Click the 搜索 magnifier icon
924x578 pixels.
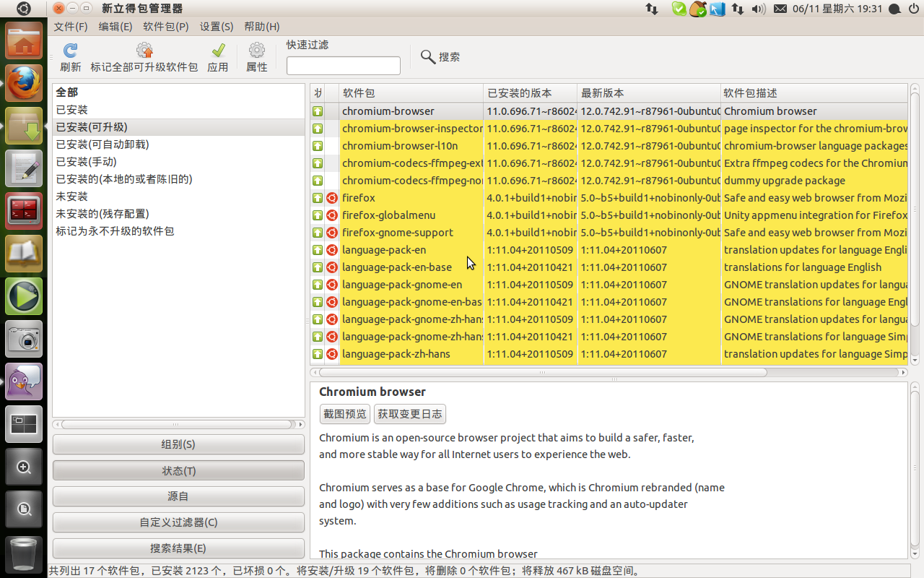coord(428,57)
